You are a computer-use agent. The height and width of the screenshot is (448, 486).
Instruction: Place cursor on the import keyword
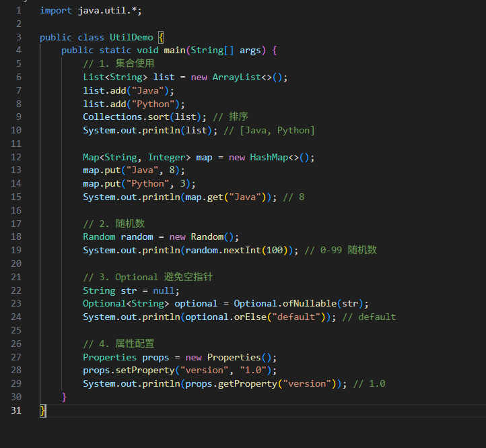(x=56, y=11)
